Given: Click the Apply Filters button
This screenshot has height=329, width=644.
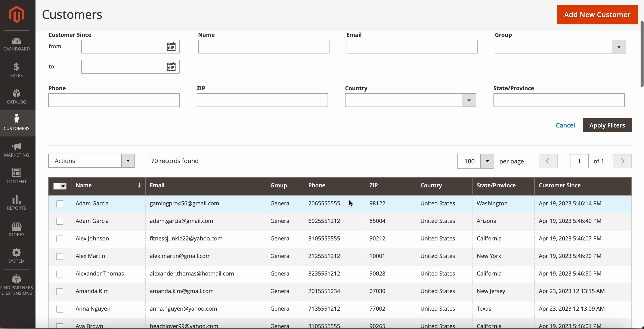Looking at the screenshot, I should [x=607, y=125].
